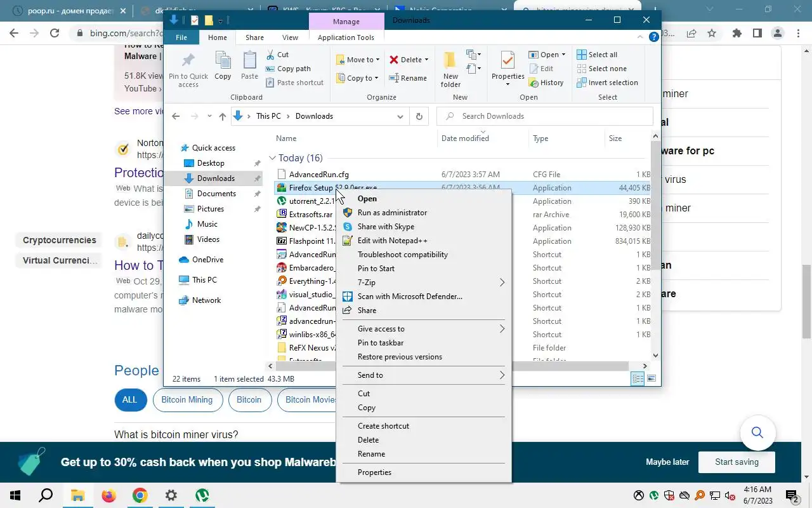
Task: Select the AdvancedRun.cfg file row
Action: tap(464, 175)
